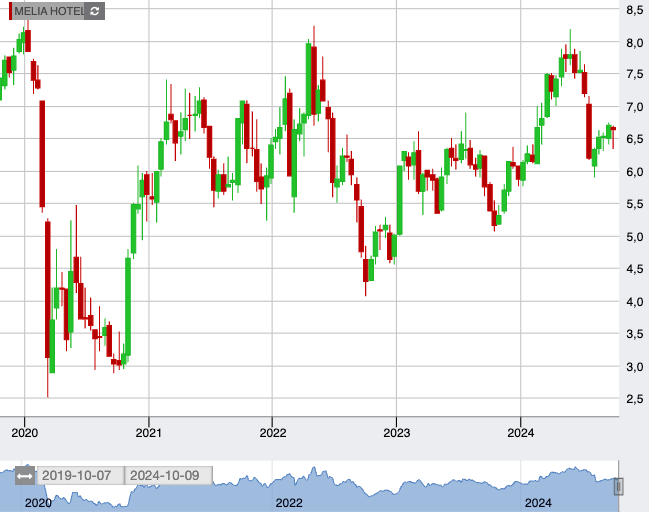This screenshot has height=515, width=651.
Task: Click the 2020 label in the navigator strip
Action: [38, 503]
